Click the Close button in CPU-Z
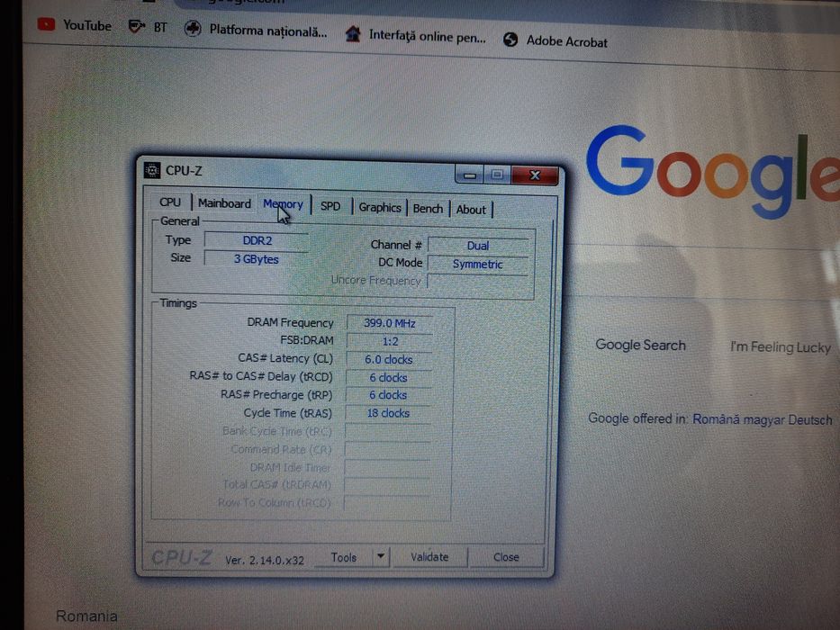840x630 pixels. click(506, 557)
